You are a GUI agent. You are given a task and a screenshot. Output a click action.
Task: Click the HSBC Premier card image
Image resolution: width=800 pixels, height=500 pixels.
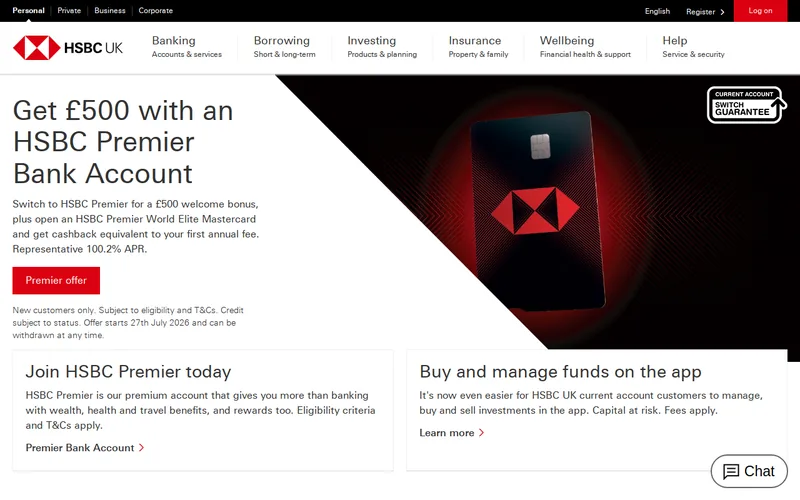[537, 211]
